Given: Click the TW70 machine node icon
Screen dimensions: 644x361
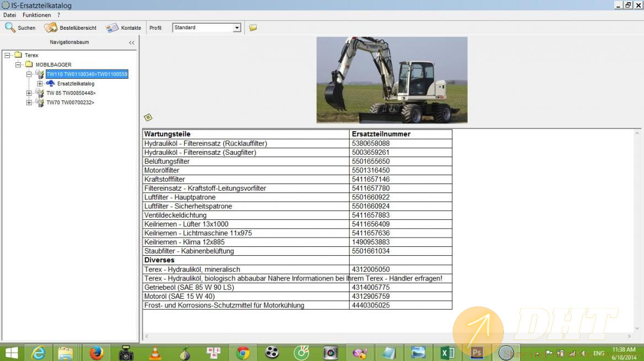Looking at the screenshot, I should tap(40, 103).
